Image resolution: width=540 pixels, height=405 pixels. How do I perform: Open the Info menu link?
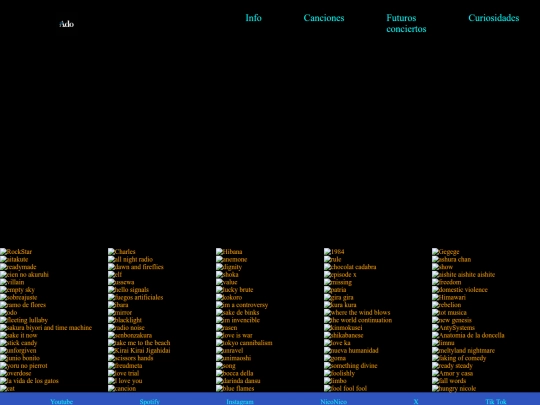[253, 18]
